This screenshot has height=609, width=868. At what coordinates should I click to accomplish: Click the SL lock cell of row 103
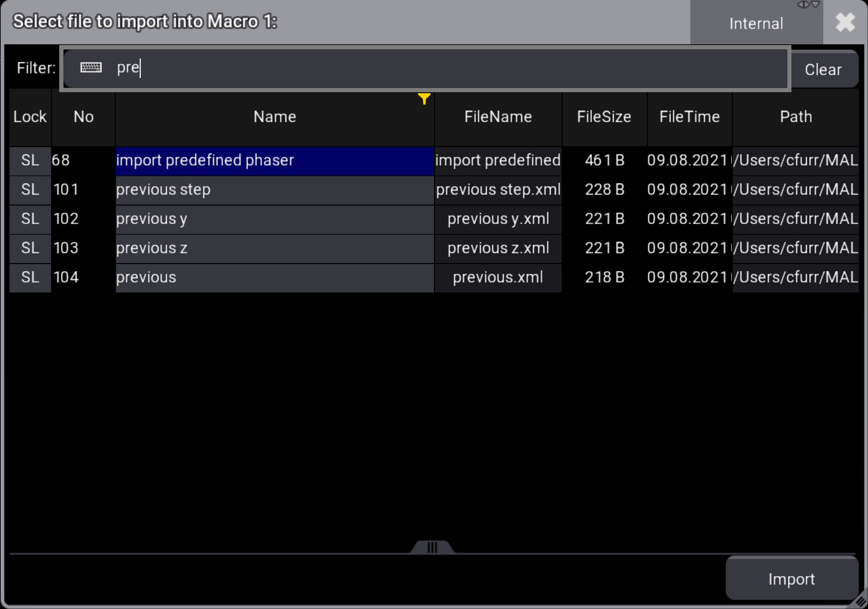point(30,249)
